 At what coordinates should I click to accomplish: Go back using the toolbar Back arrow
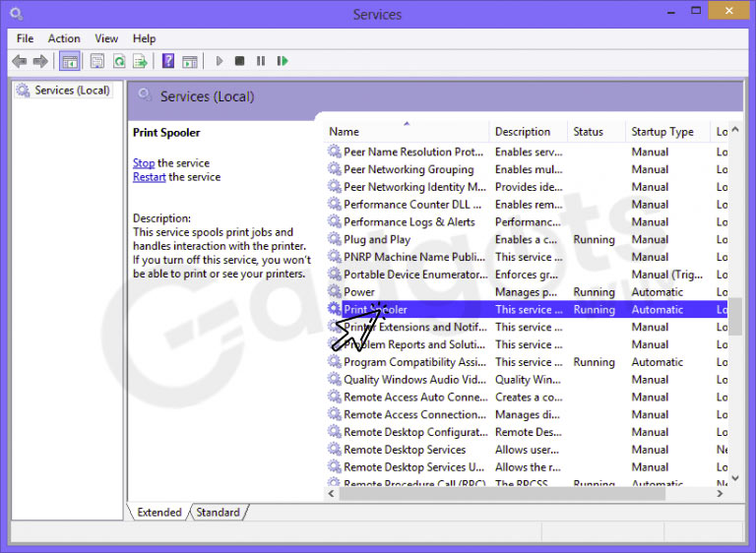tap(20, 61)
